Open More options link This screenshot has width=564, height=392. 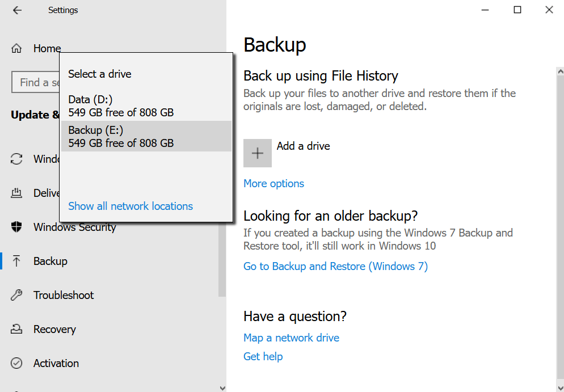pyautogui.click(x=273, y=184)
